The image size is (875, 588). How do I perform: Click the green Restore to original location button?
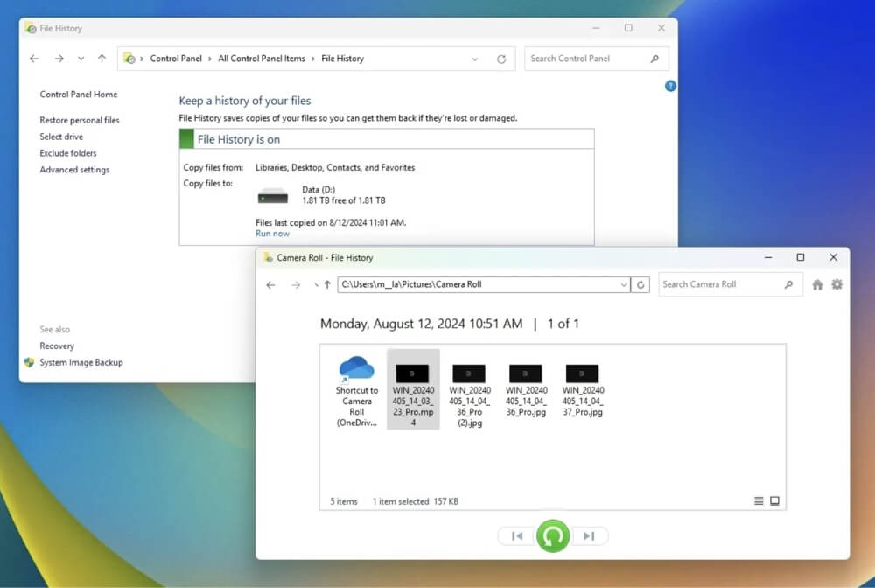[553, 535]
